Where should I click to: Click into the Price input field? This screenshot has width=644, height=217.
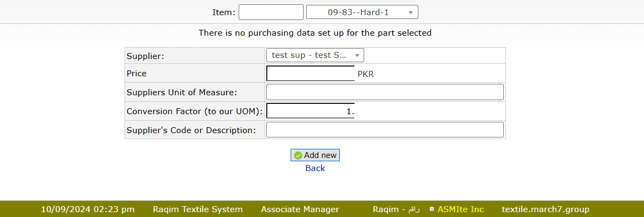311,74
